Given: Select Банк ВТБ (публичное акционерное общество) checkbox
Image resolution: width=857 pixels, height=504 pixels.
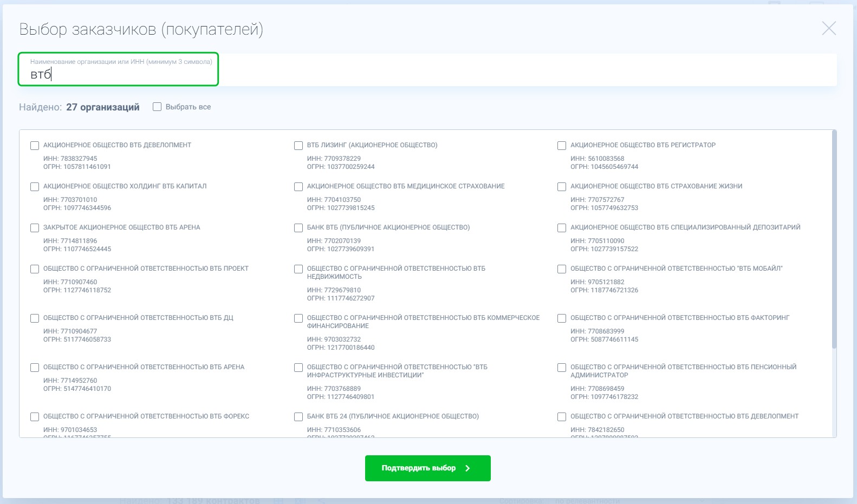Looking at the screenshot, I should click(298, 228).
